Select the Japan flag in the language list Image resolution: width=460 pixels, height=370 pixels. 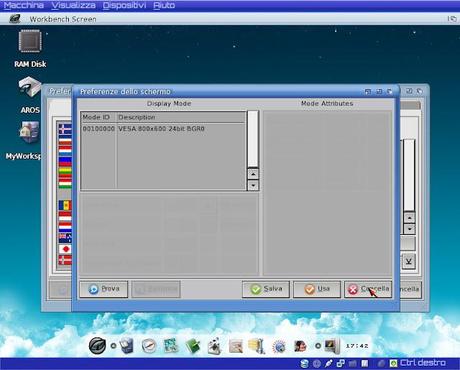65,249
